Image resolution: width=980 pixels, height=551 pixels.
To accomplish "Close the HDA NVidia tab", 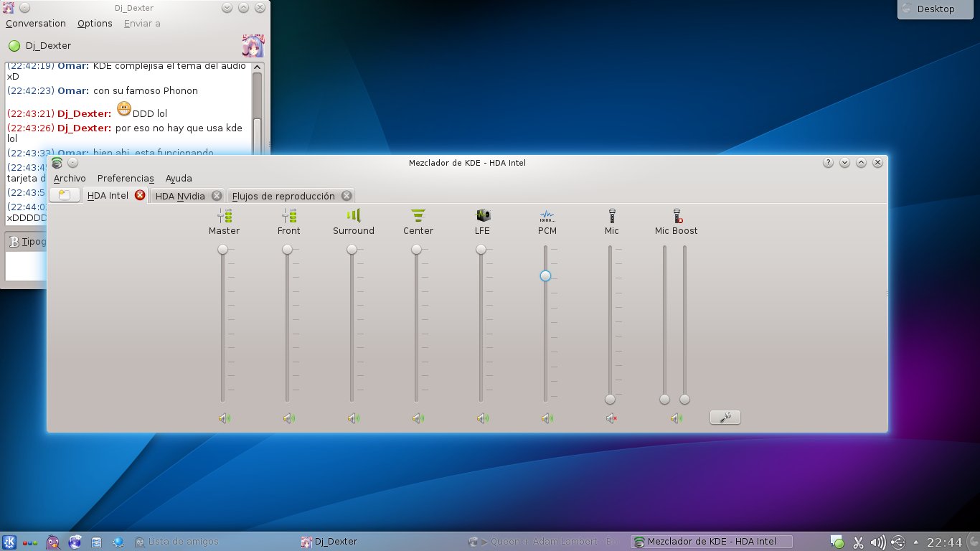I will coord(217,196).
